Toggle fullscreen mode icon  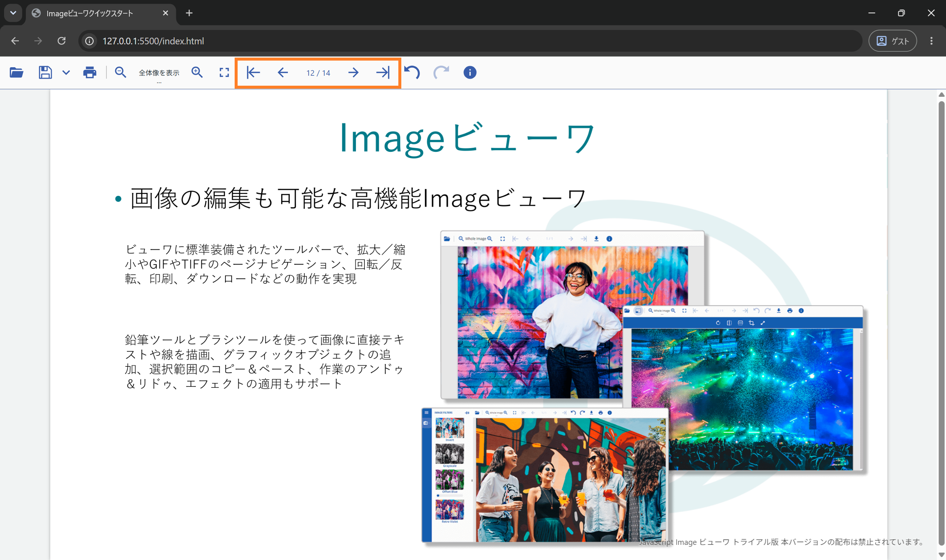pos(224,72)
